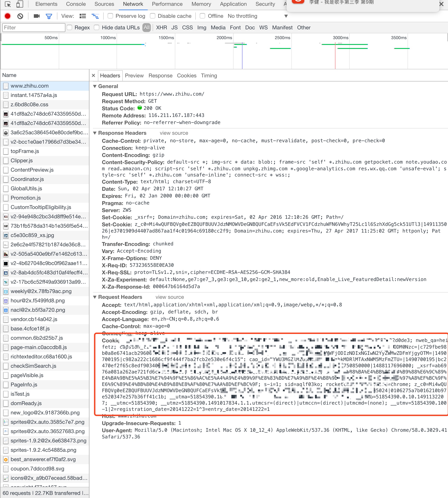Select the Response tab in detail pane
Screen dimensions: 448x498
coord(160,76)
